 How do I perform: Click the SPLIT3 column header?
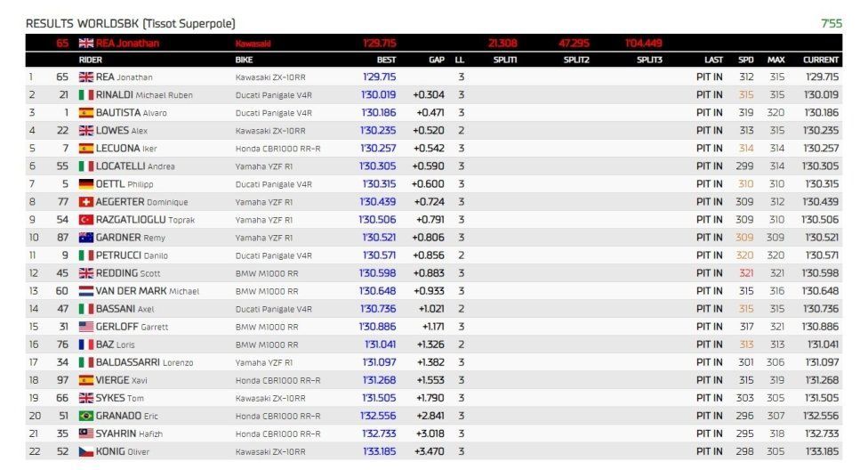[x=649, y=60]
